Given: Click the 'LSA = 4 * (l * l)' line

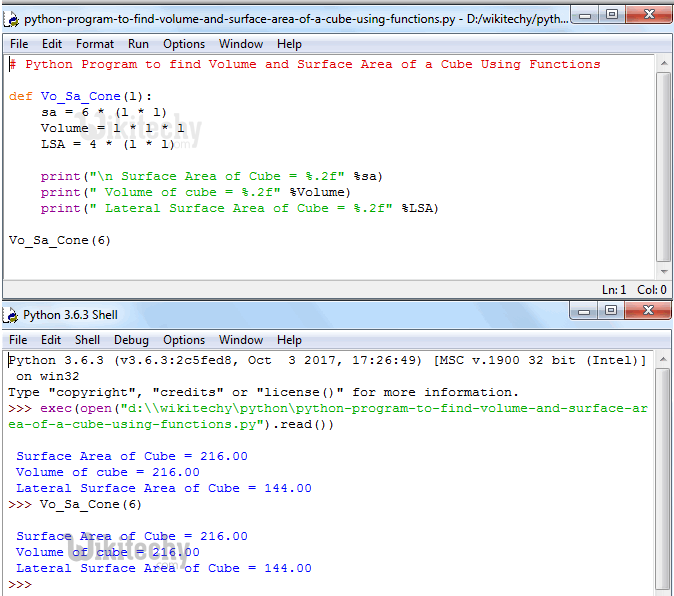Looking at the screenshot, I should tap(107, 144).
